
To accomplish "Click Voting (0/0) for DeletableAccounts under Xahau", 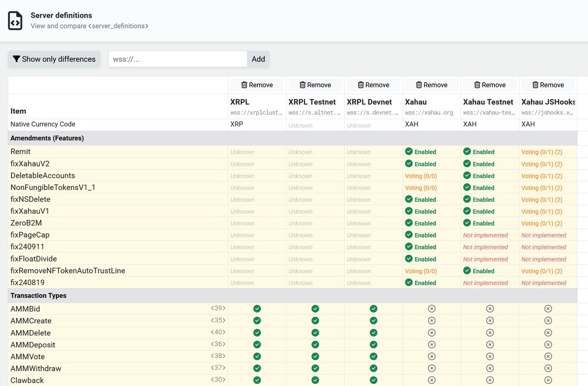I will click(421, 176).
